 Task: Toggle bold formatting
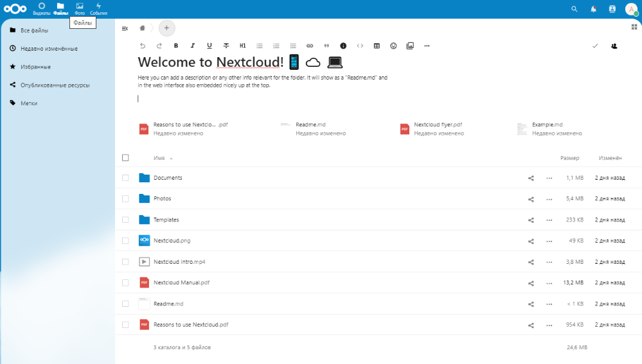[176, 46]
